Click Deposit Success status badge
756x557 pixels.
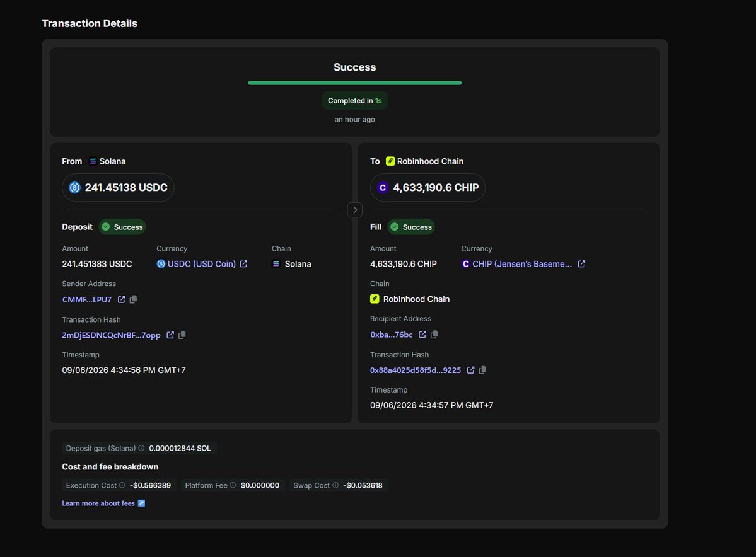122,227
